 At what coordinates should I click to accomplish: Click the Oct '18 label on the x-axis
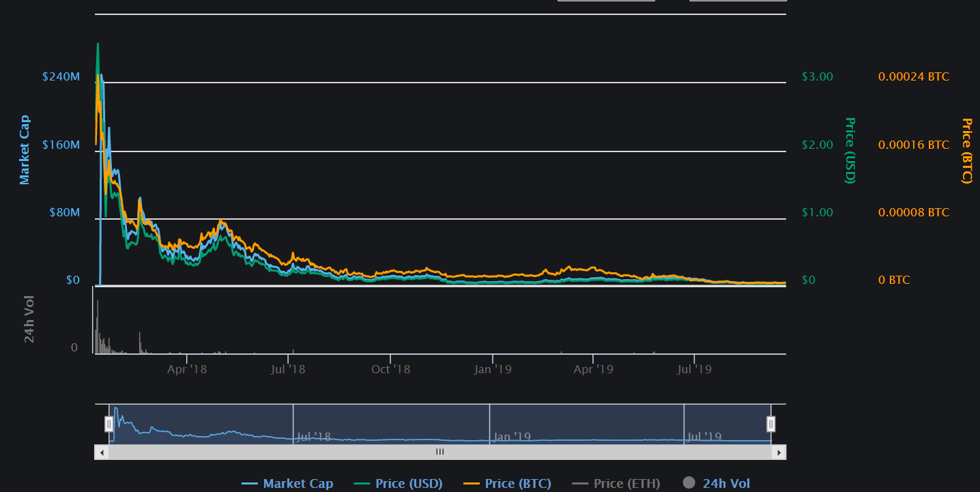pos(391,369)
